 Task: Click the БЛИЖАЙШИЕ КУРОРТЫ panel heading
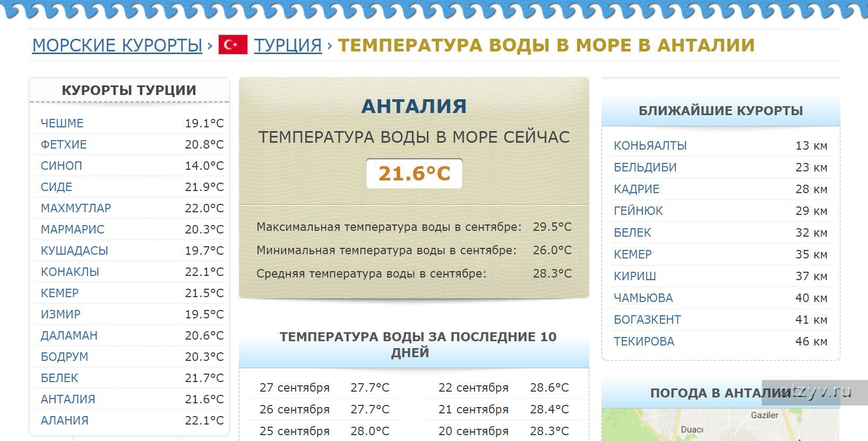[721, 111]
